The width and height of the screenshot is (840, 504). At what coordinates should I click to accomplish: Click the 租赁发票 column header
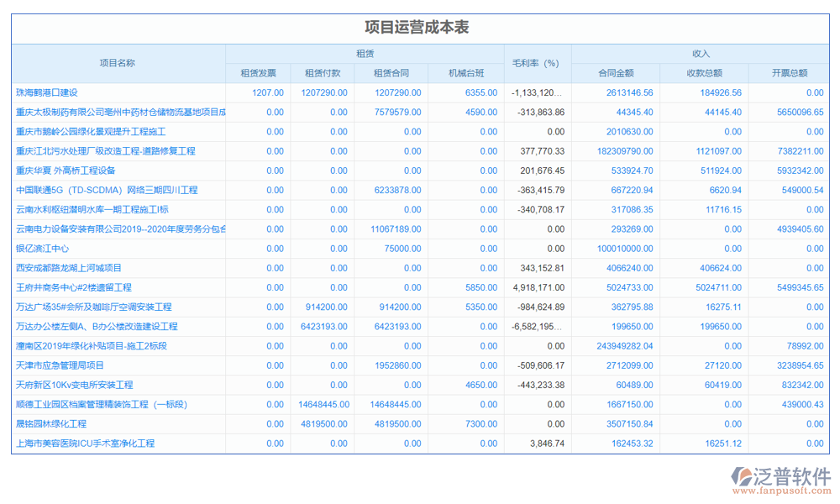point(257,73)
